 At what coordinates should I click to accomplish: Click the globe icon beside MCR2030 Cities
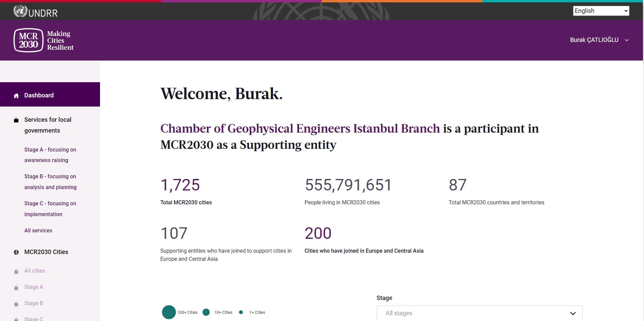[16, 252]
